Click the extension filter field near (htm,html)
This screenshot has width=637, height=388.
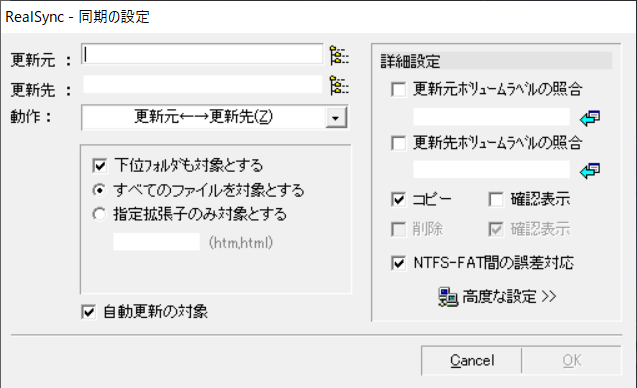tap(156, 242)
